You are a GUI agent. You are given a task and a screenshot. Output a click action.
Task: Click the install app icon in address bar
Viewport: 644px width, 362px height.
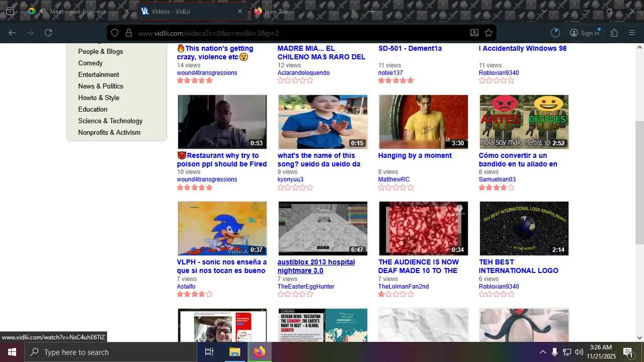click(474, 33)
